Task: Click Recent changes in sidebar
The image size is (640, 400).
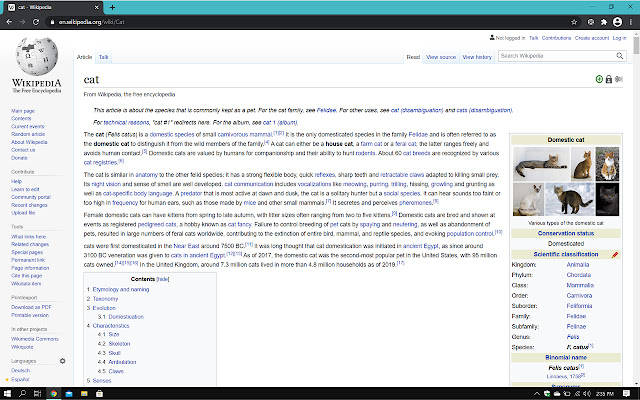Action: [x=29, y=205]
